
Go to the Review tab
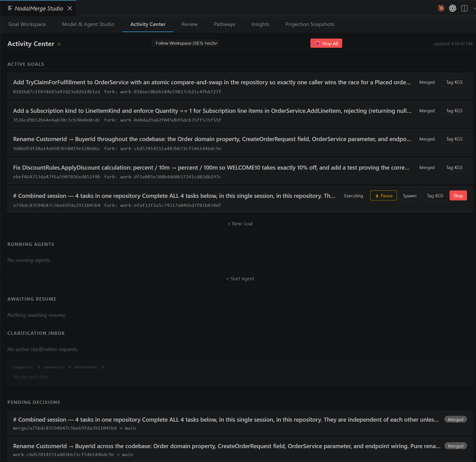(x=189, y=24)
